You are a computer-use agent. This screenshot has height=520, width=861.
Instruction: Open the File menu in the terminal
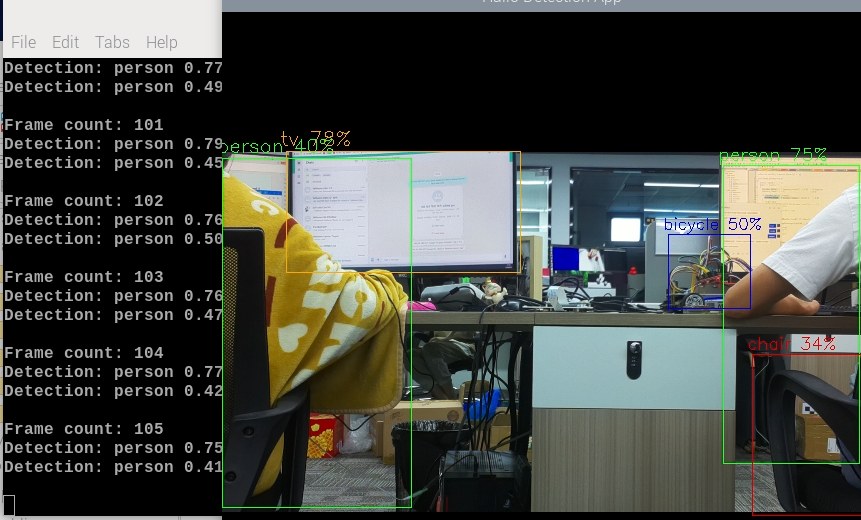pos(24,42)
